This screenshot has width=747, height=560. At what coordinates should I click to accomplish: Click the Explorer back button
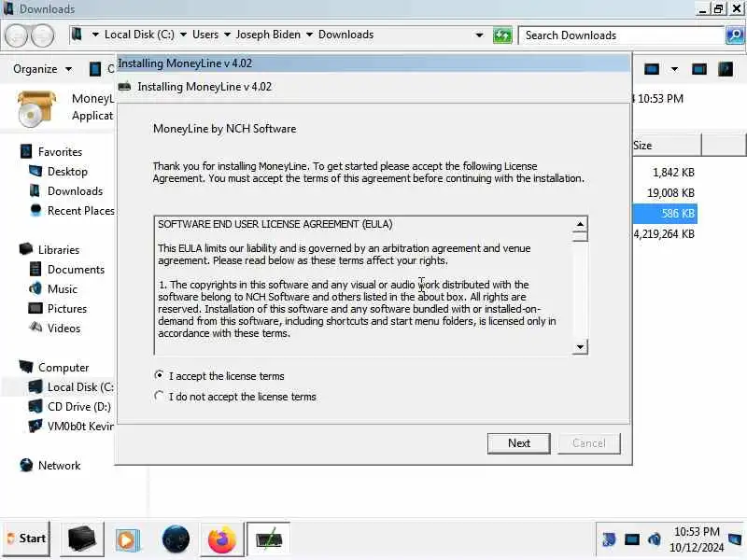[17, 35]
